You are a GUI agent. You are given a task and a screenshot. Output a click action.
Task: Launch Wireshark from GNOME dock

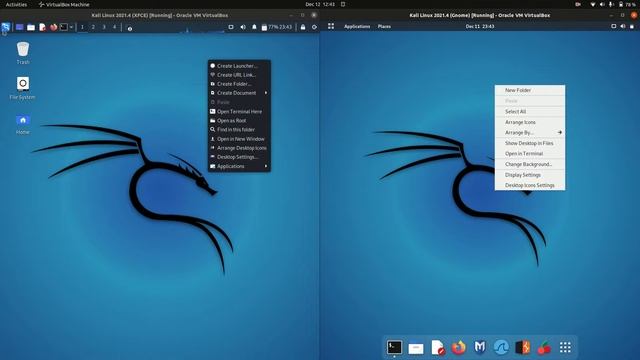[501, 348]
